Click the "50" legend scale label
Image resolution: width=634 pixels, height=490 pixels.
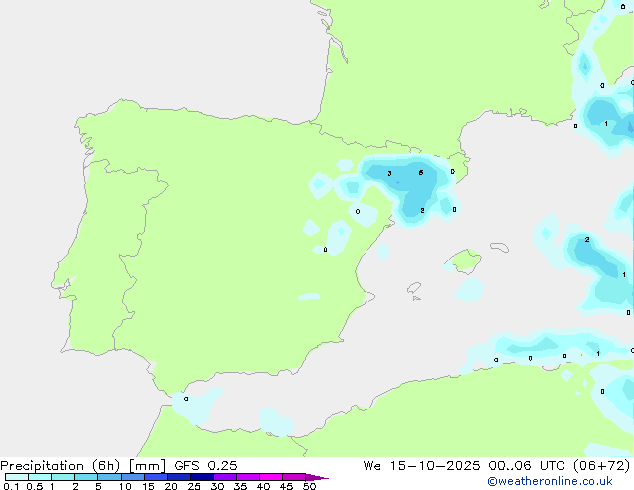click(x=309, y=486)
